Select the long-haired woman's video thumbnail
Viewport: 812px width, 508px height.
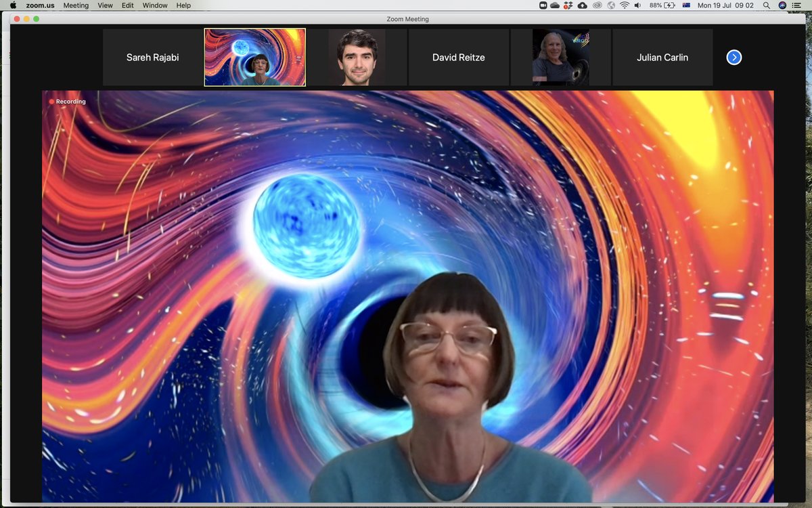pyautogui.click(x=561, y=58)
